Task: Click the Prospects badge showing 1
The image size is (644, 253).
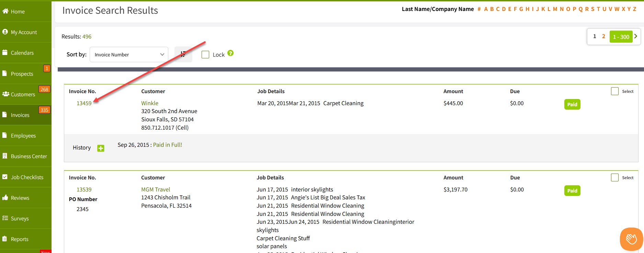Action: pos(47,68)
